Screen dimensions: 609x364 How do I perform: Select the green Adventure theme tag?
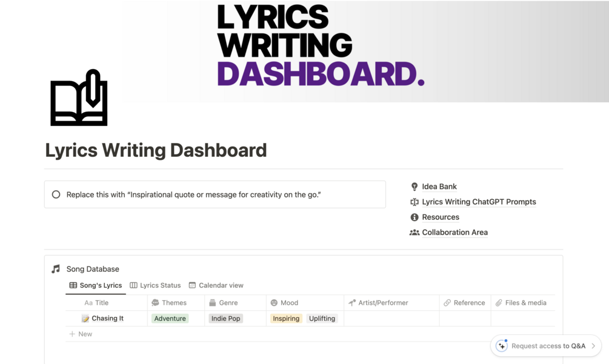(170, 319)
